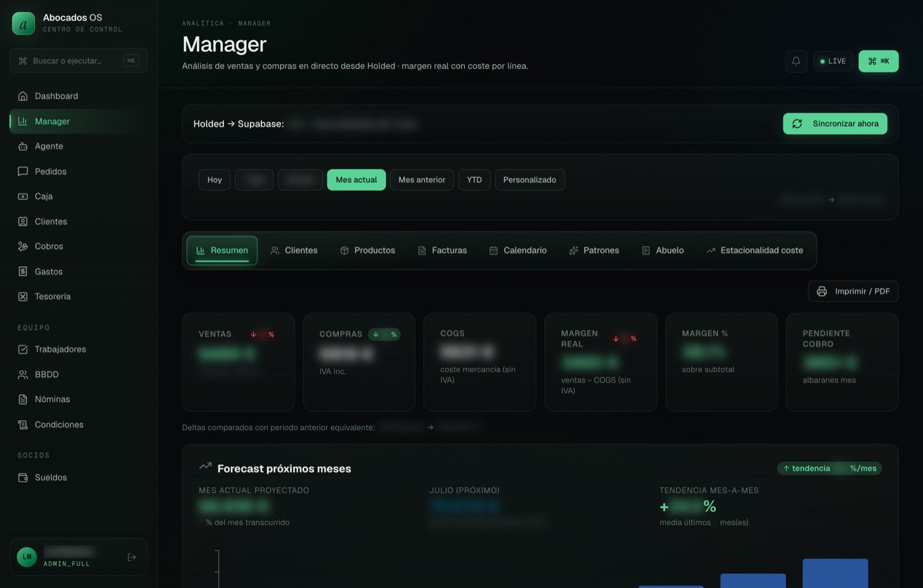Screen dimensions: 923x588
Task: Click the 'TENDENCIA MES-A-MES' label
Action: coord(709,490)
